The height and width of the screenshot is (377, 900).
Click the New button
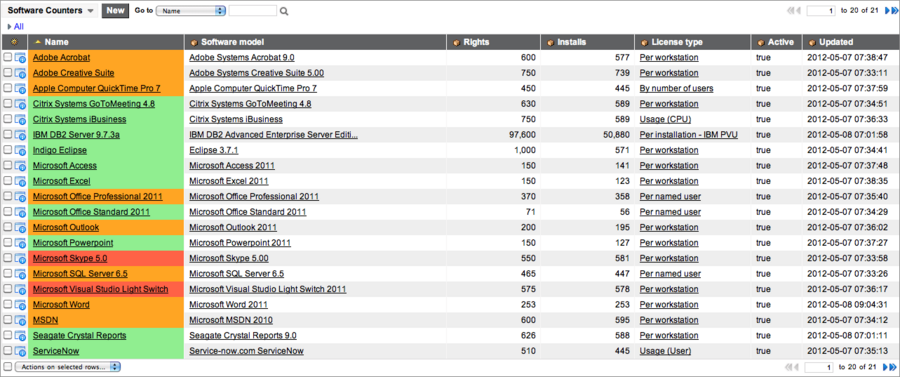[x=115, y=10]
